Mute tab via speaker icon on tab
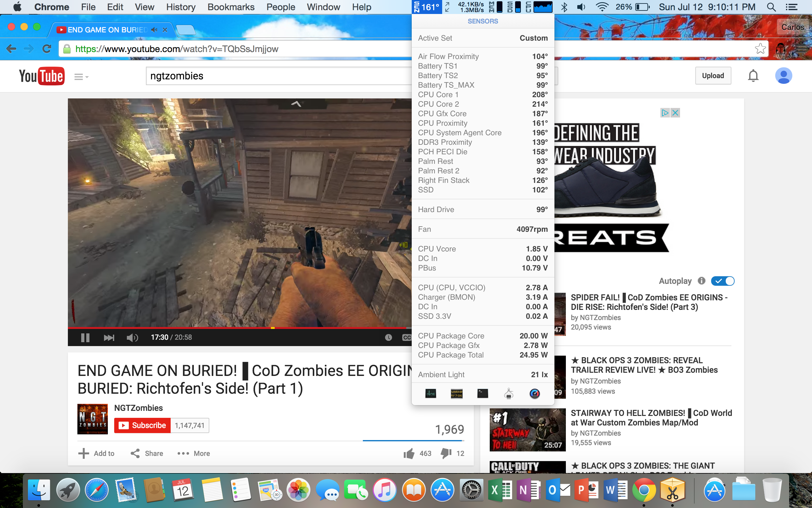The image size is (812, 508). click(x=154, y=30)
